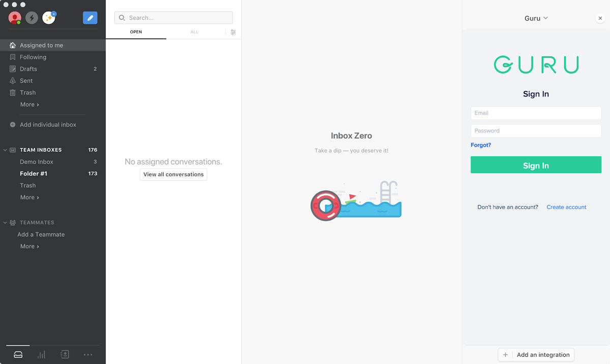The height and width of the screenshot is (364, 610).
Task: Click your profile avatar in the top bar
Action: point(14,18)
